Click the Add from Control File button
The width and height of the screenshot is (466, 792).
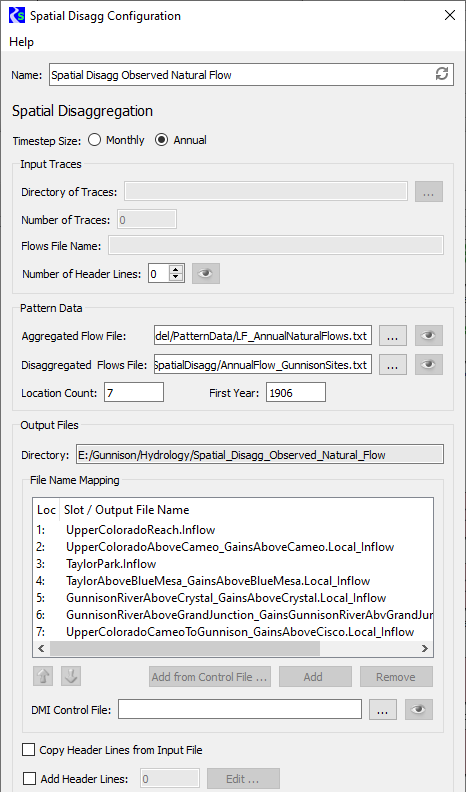click(x=210, y=677)
